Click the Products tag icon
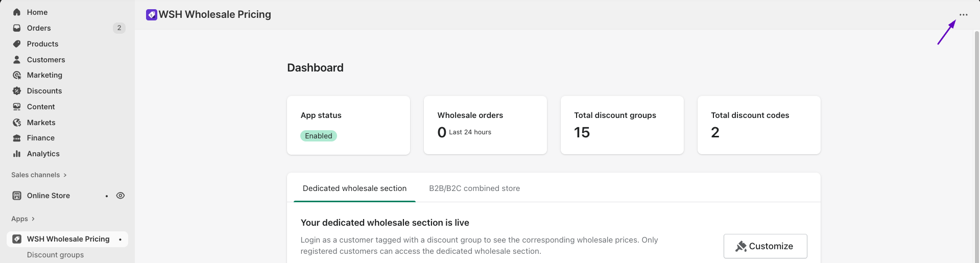The image size is (980, 263). [x=17, y=44]
